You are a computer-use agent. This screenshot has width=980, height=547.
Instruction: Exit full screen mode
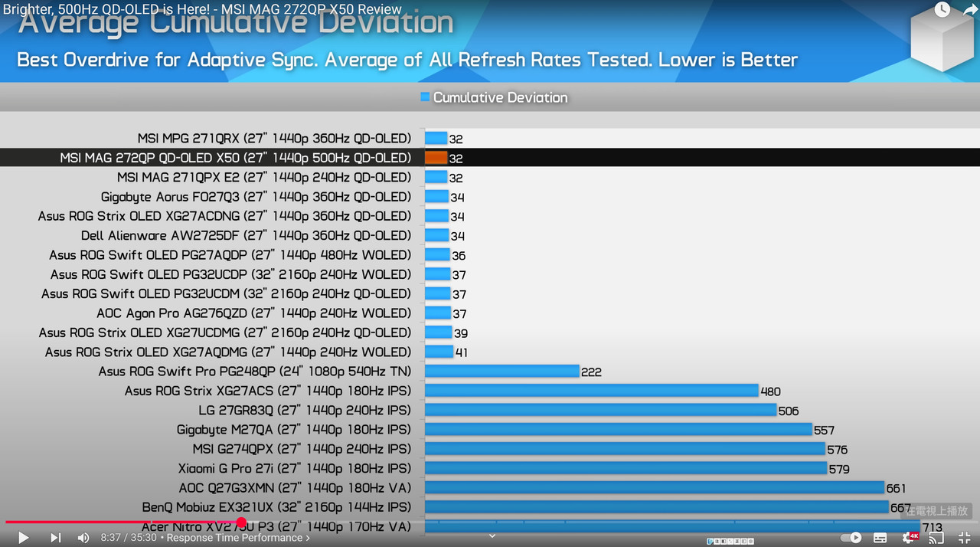(x=965, y=538)
